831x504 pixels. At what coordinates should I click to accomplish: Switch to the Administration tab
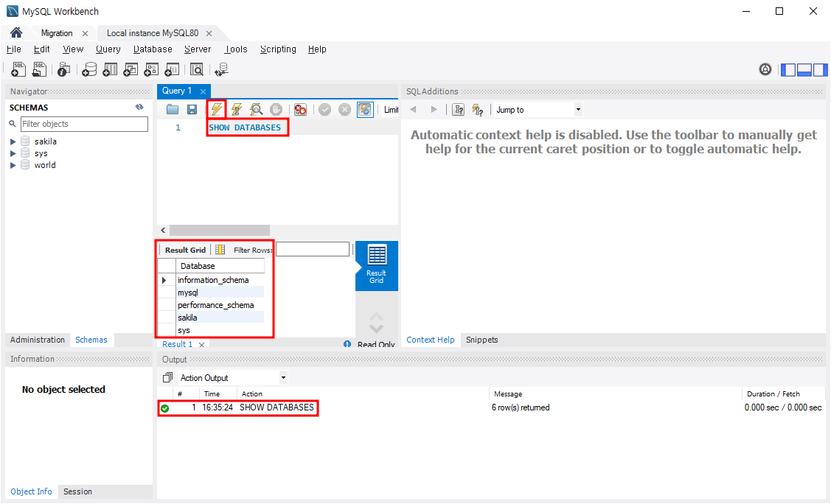tap(37, 340)
